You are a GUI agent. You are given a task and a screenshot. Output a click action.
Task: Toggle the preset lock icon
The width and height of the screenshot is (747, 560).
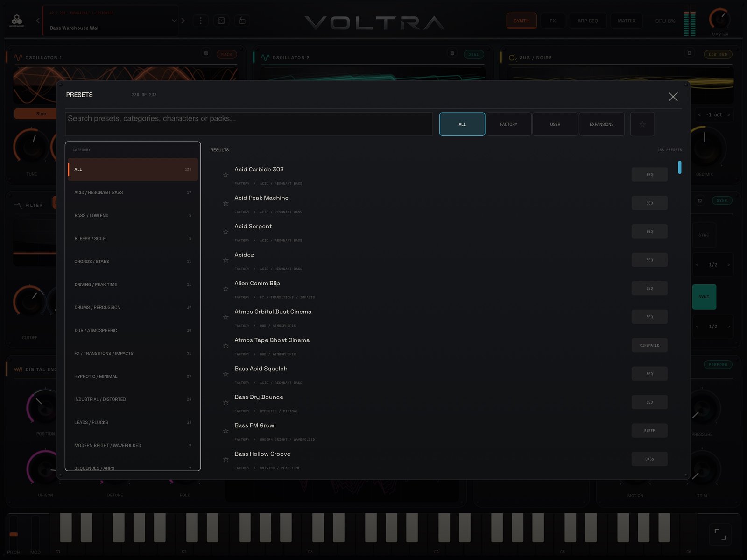tap(242, 21)
